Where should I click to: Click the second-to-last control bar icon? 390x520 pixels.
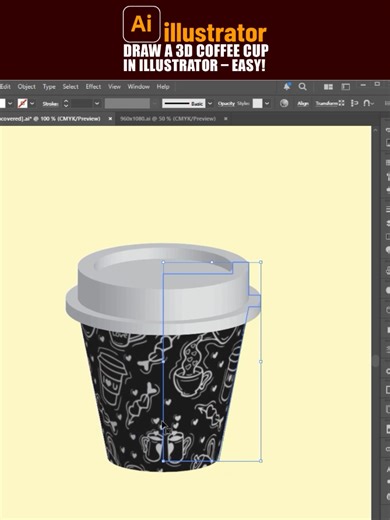coord(354,103)
